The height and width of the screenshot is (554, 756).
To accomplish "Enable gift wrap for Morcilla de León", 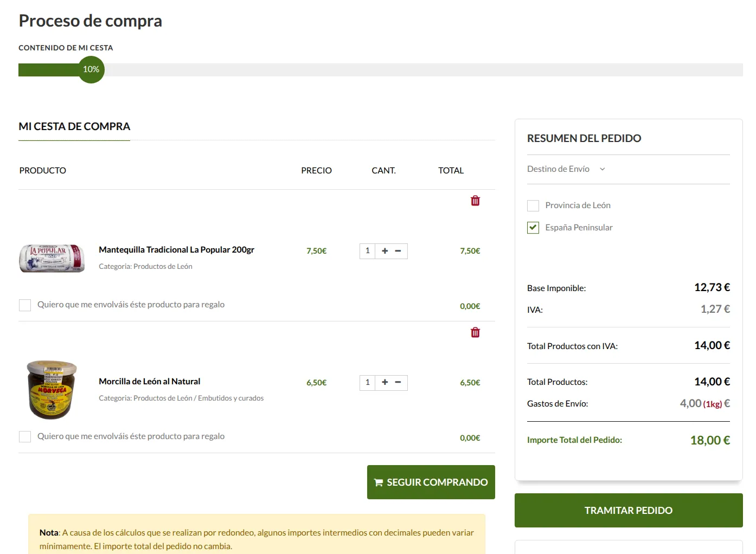I will tap(25, 437).
